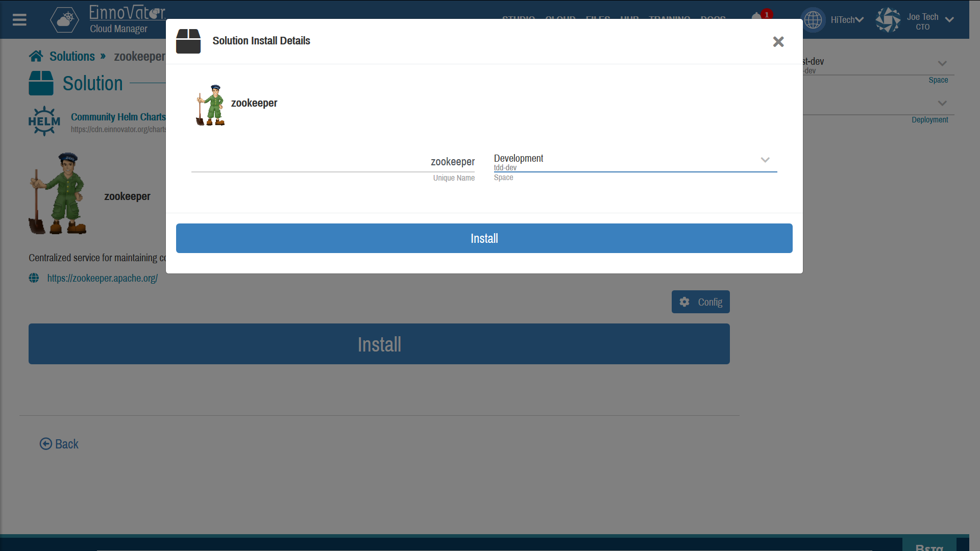Select the Solutions menu item
Image resolution: width=980 pixels, height=551 pixels.
click(x=72, y=56)
